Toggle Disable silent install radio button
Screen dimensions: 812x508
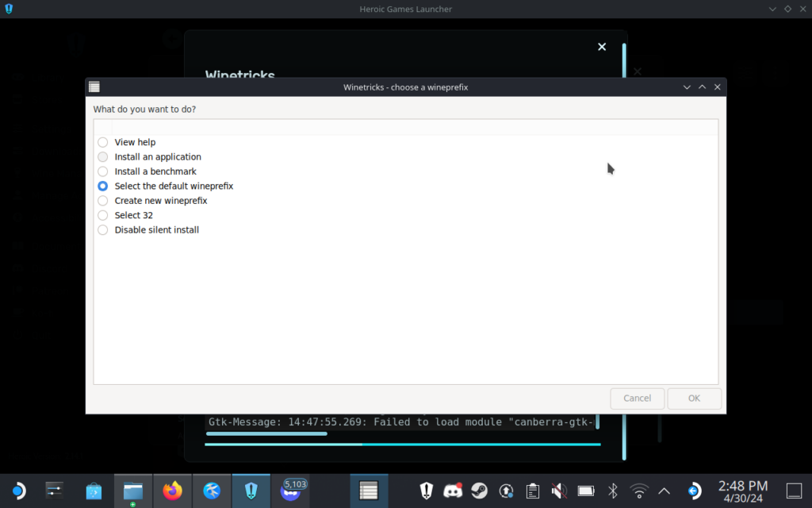[x=102, y=229]
